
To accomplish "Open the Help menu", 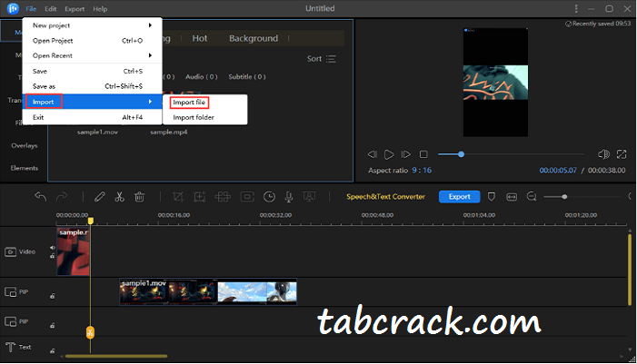I will [100, 9].
